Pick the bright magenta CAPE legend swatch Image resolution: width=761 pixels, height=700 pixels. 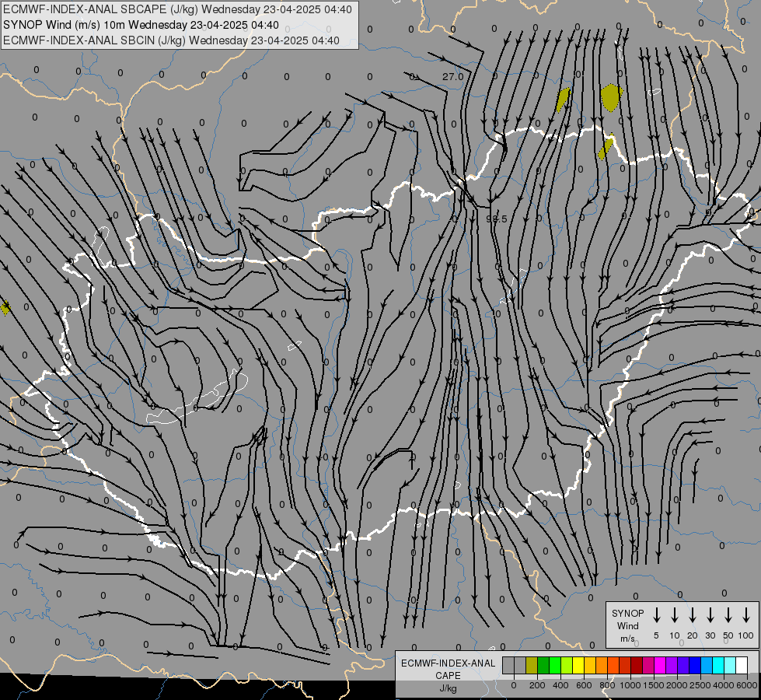click(660, 665)
